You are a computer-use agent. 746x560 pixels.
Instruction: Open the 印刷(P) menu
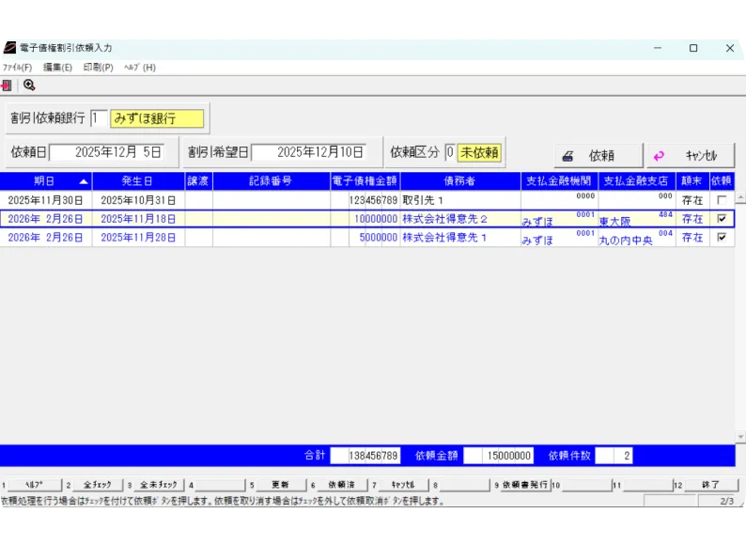(98, 68)
